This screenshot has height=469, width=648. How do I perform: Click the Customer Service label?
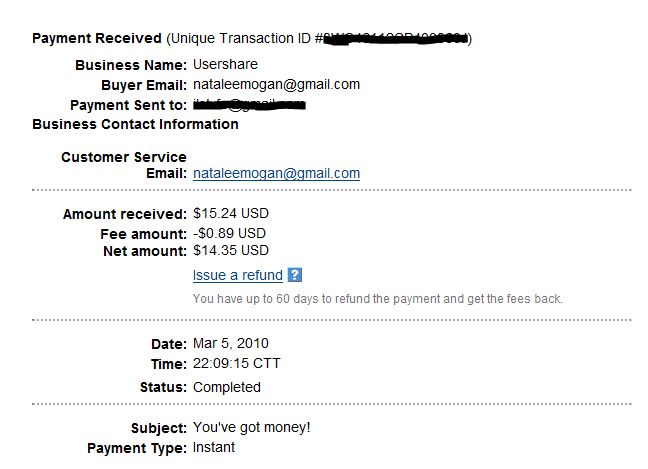123,157
